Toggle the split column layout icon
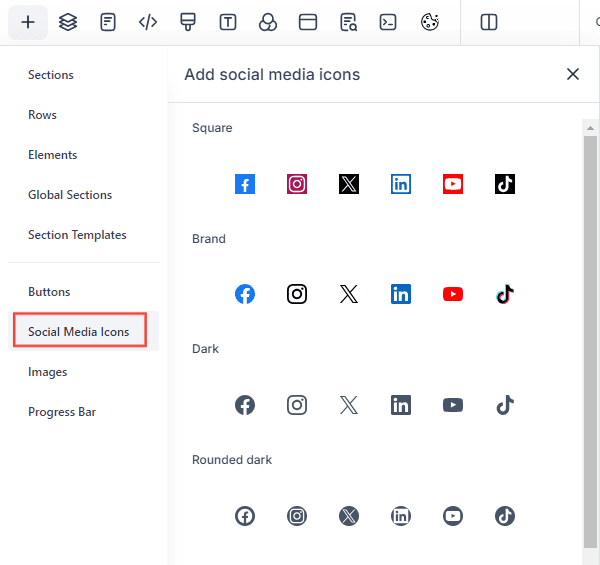Image resolution: width=600 pixels, height=565 pixels. click(x=489, y=22)
